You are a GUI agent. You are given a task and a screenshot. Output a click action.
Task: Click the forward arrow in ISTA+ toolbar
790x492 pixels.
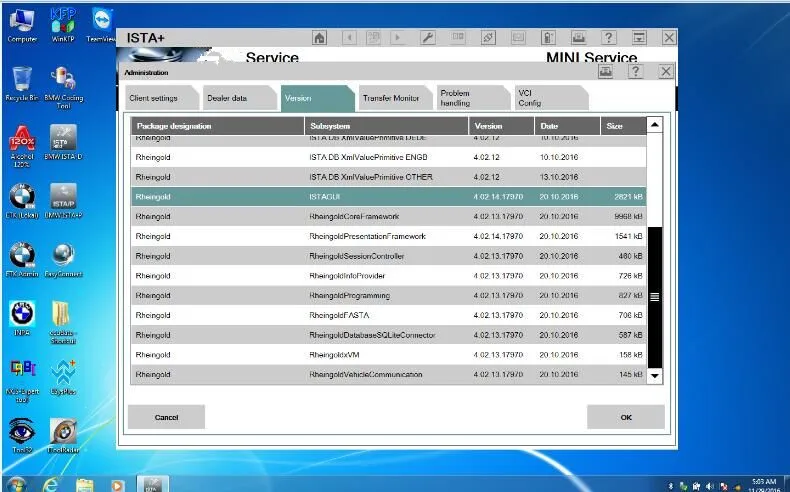click(x=398, y=38)
